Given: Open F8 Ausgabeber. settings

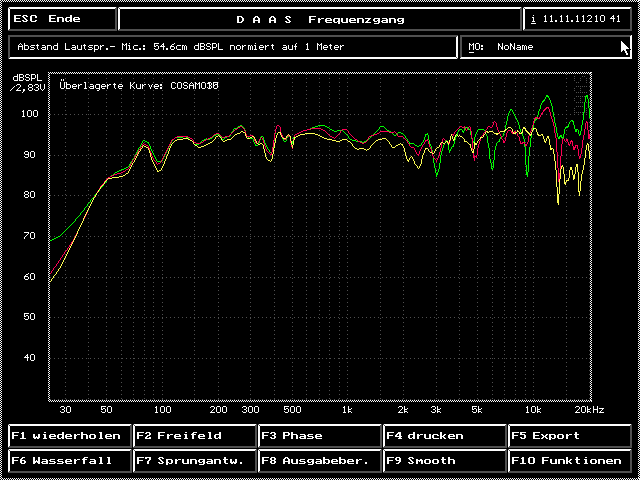Looking at the screenshot, I should (320, 461).
